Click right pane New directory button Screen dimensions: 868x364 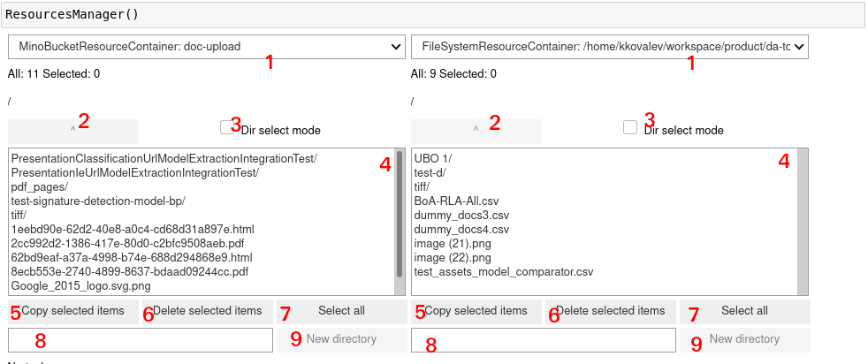tap(744, 339)
